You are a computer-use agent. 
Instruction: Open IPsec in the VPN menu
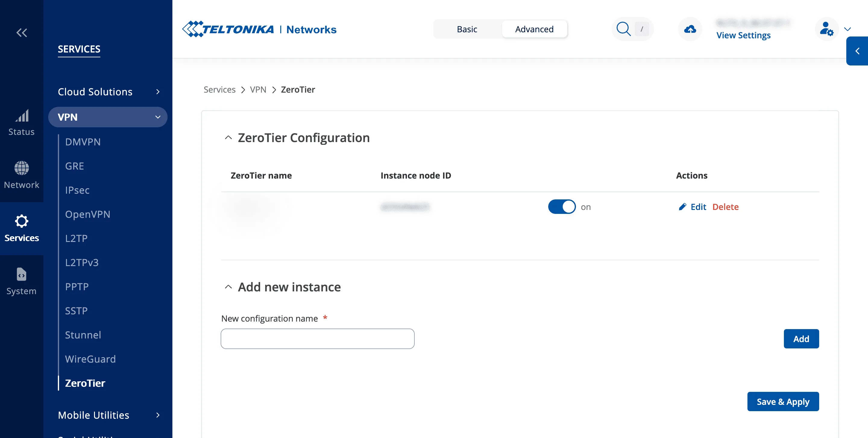[77, 190]
